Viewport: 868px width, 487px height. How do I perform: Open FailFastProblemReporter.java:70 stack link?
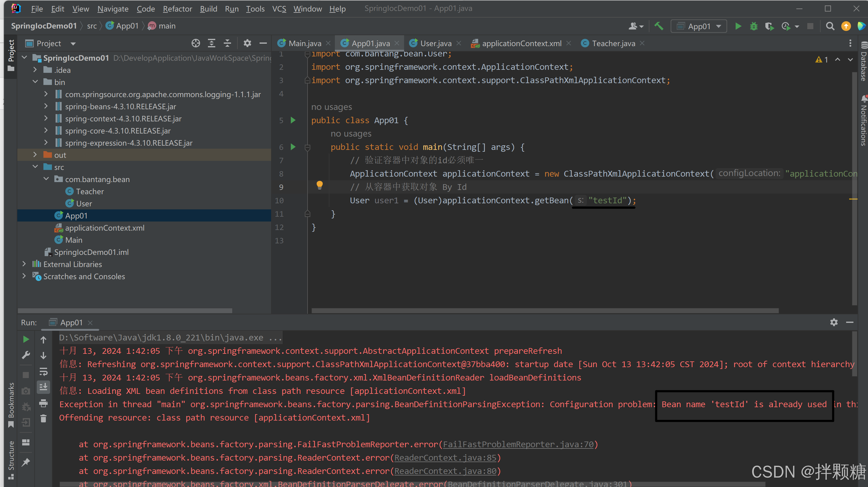518,444
